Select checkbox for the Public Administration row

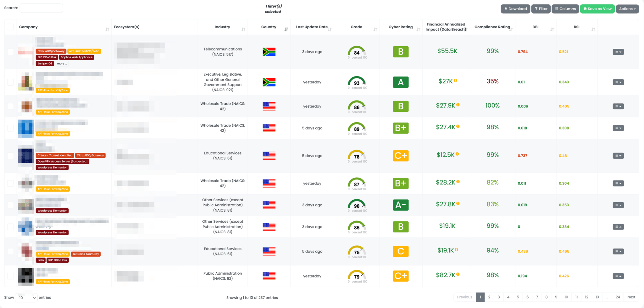pos(10,276)
